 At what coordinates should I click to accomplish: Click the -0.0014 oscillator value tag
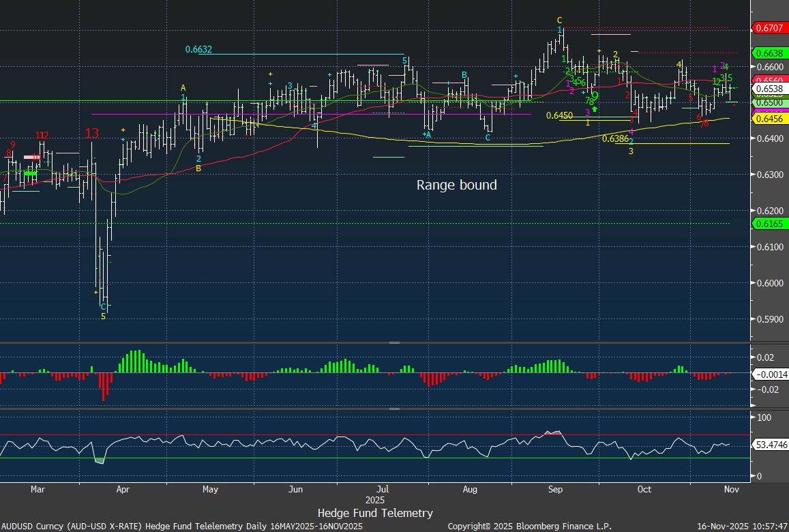pos(771,374)
